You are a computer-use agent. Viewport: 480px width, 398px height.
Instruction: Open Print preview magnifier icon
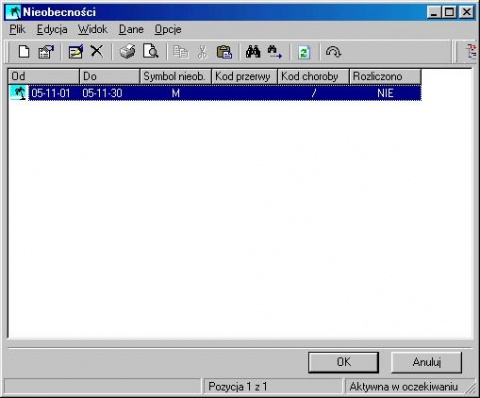tap(151, 52)
